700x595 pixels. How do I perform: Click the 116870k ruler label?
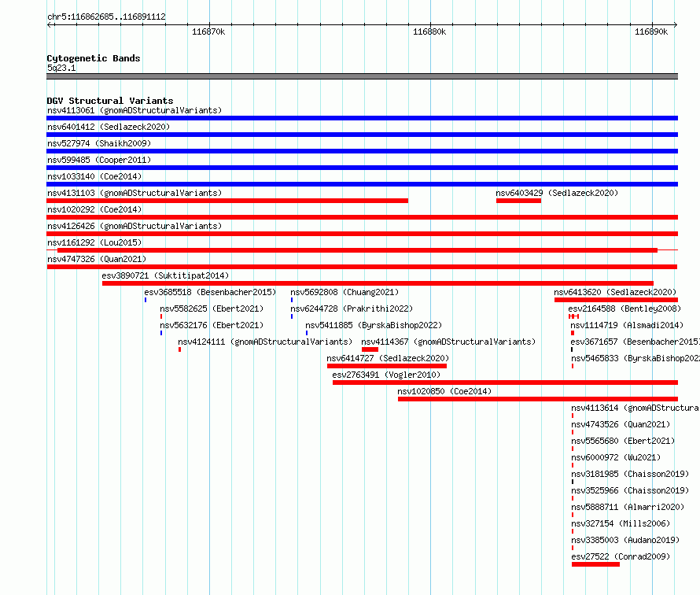(x=208, y=31)
